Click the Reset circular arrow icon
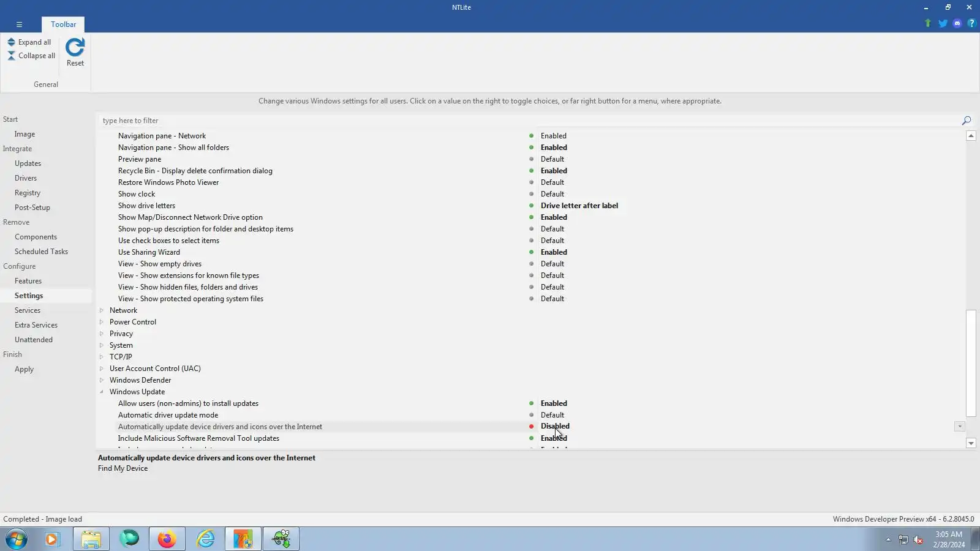 click(x=75, y=47)
